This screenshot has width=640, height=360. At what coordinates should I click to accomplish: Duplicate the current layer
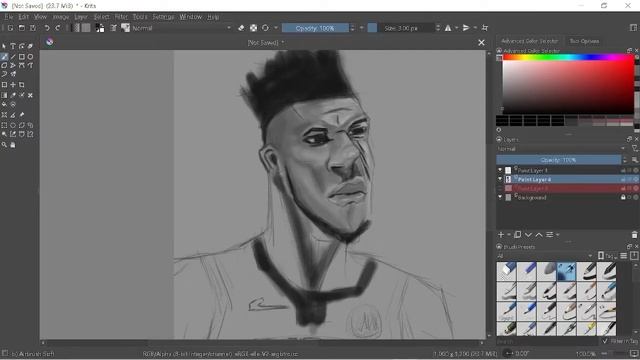click(518, 235)
